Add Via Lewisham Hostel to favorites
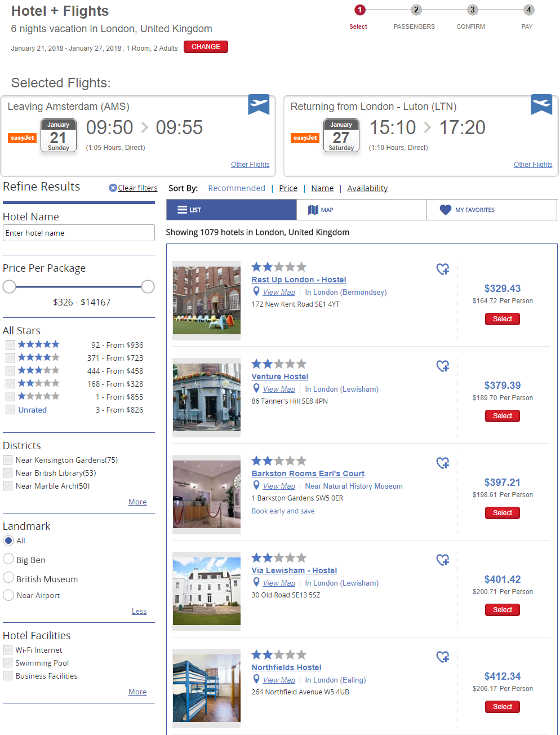560x735 pixels. [x=443, y=560]
